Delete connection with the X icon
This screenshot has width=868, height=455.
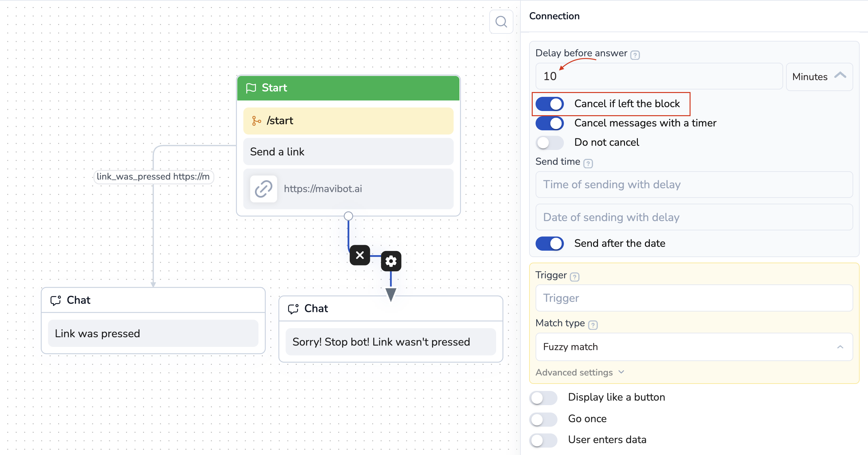point(359,255)
